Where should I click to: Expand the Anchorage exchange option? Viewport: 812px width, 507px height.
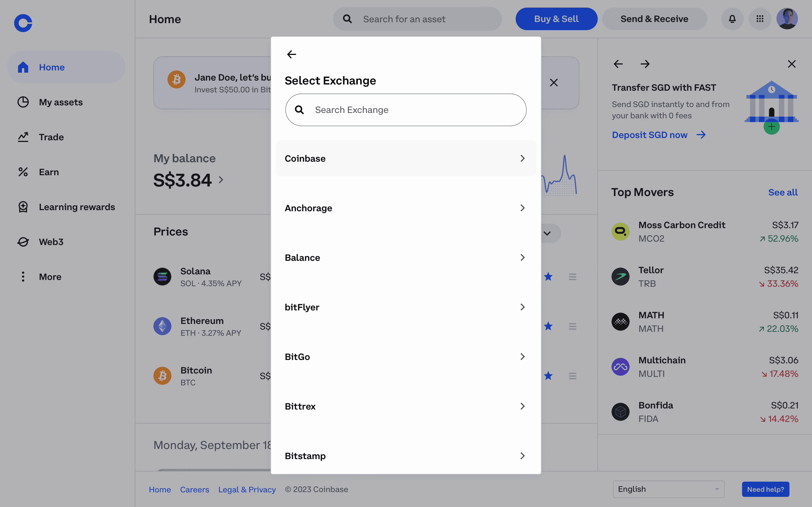405,208
